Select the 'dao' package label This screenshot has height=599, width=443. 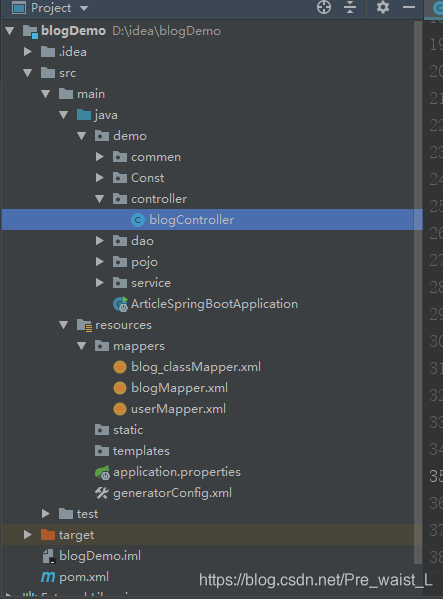tap(142, 241)
